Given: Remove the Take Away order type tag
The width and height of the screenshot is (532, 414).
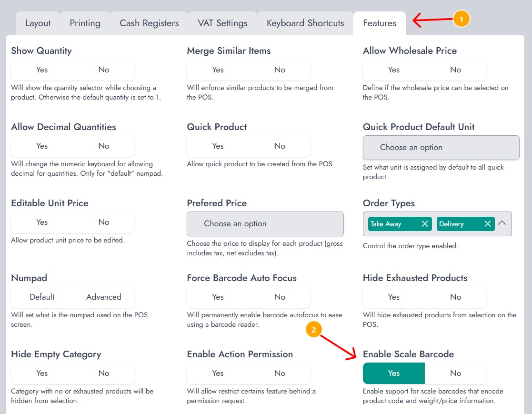Looking at the screenshot, I should (424, 224).
